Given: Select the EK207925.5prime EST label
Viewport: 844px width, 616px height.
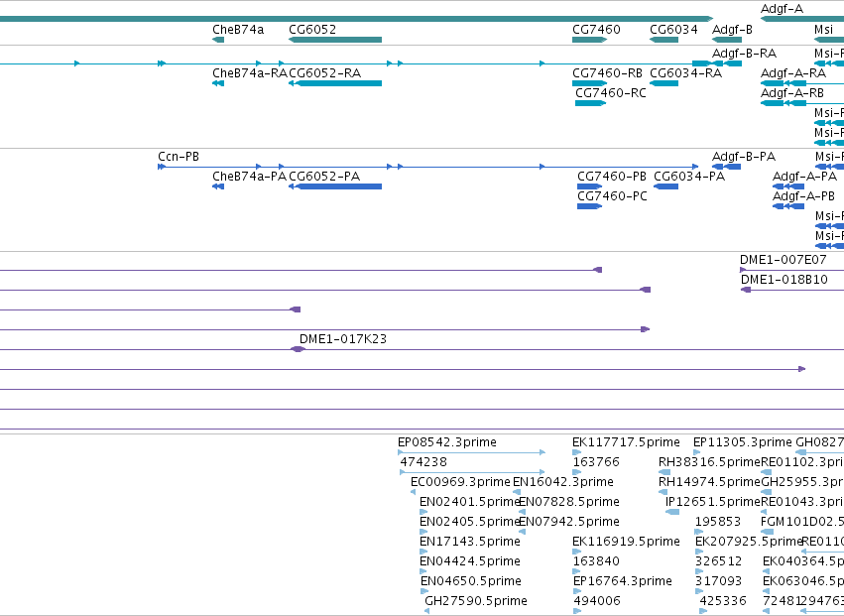Looking at the screenshot, I should pyautogui.click(x=749, y=542).
